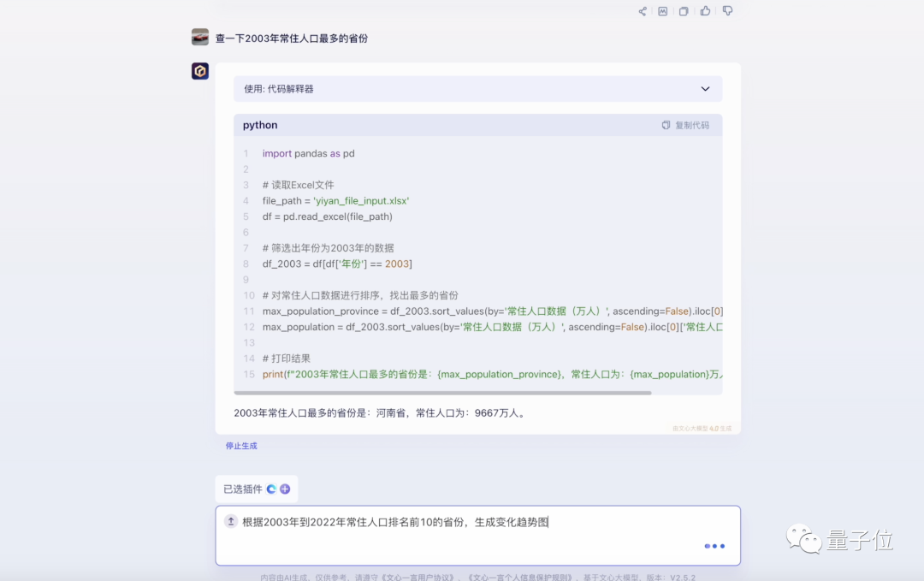
Task: Click the upload file icon in input box
Action: 231,521
